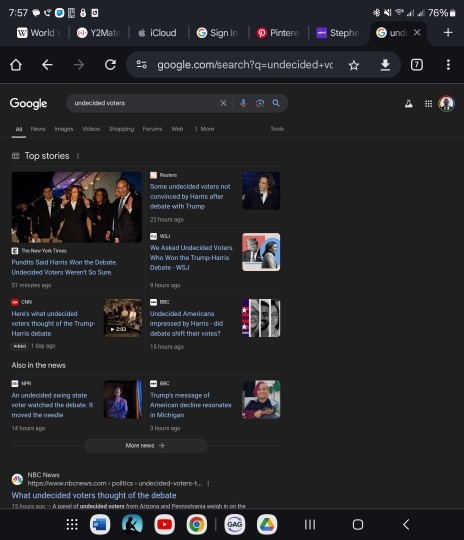Viewport: 464px width, 540px height.
Task: Launch Chrome from the taskbar
Action: point(197,525)
